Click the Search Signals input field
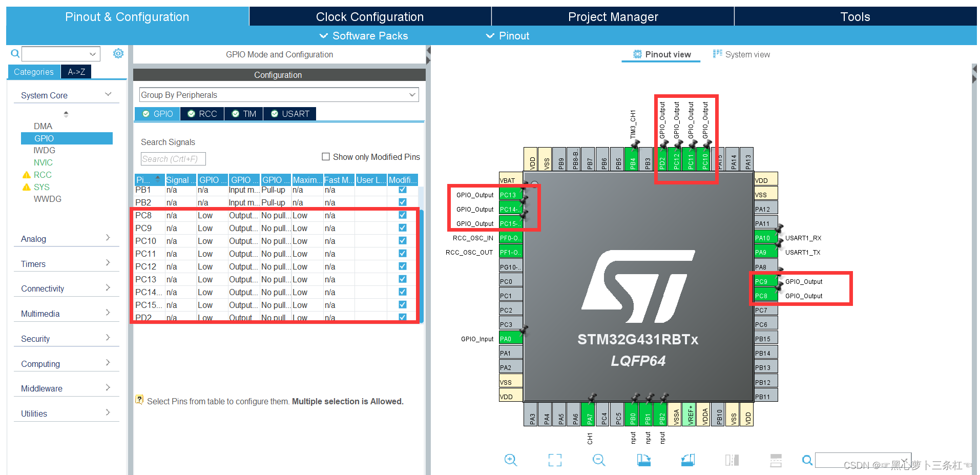980x475 pixels. pyautogui.click(x=173, y=159)
